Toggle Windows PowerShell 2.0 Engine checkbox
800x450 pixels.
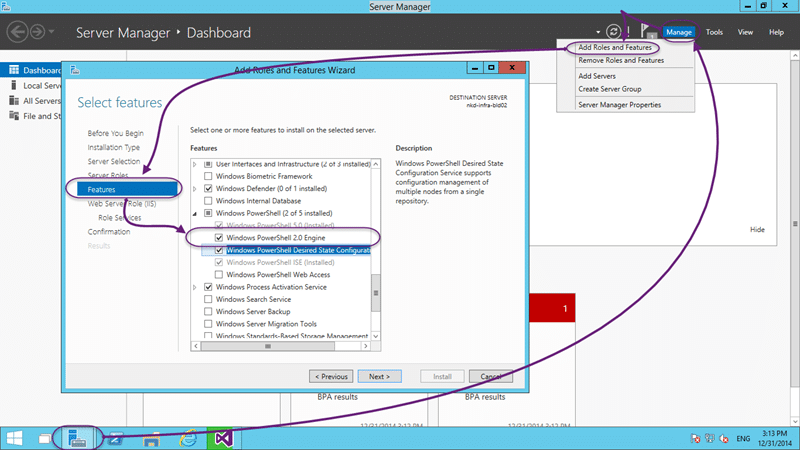219,237
